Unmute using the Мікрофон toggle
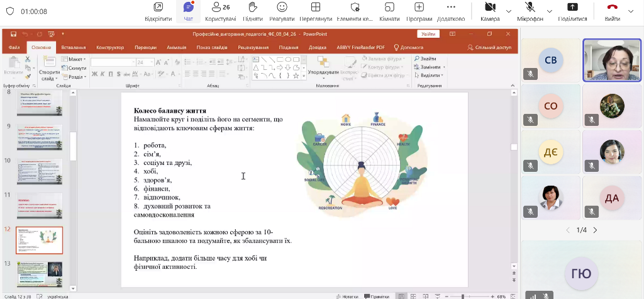 point(530,11)
